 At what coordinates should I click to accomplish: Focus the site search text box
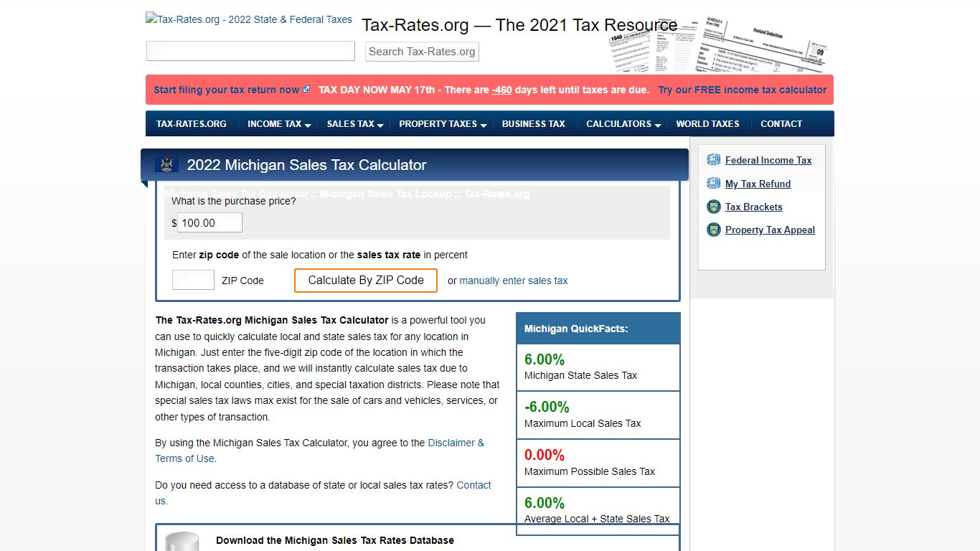coord(250,51)
